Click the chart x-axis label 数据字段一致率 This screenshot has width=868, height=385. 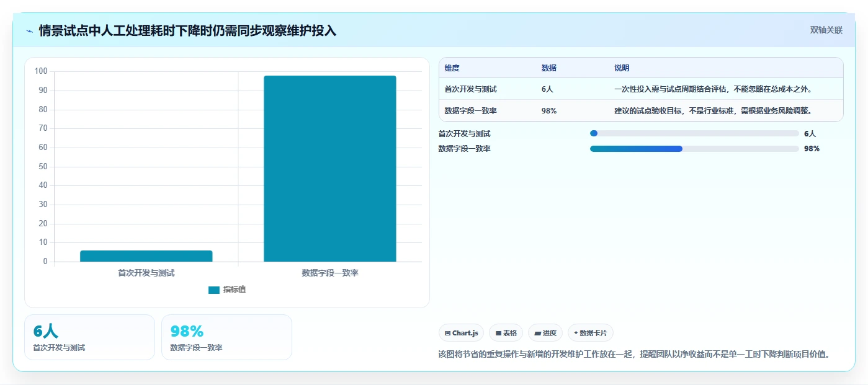pos(330,273)
